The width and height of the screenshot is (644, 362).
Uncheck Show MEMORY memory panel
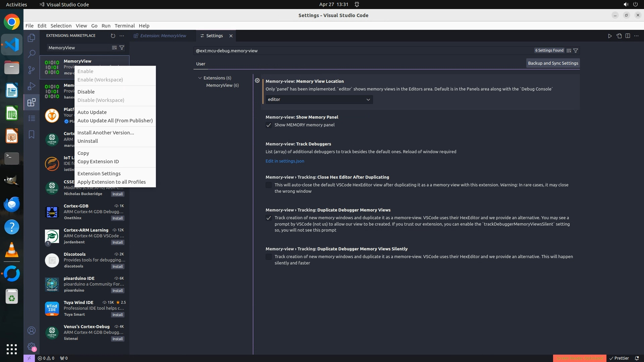pos(269,125)
